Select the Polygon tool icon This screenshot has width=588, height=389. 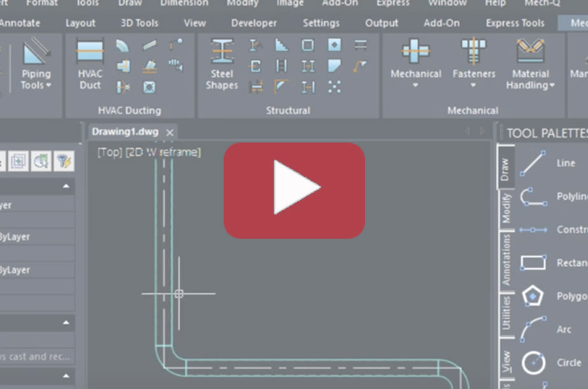pos(533,296)
